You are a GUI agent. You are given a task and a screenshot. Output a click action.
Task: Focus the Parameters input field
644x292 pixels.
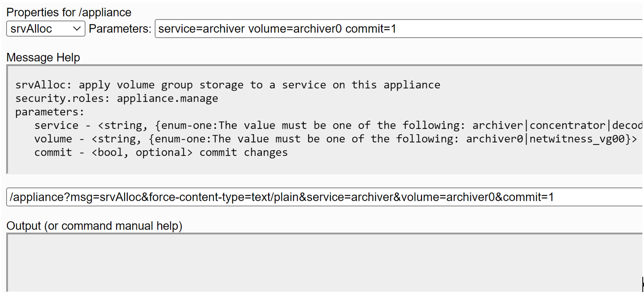click(x=493, y=29)
